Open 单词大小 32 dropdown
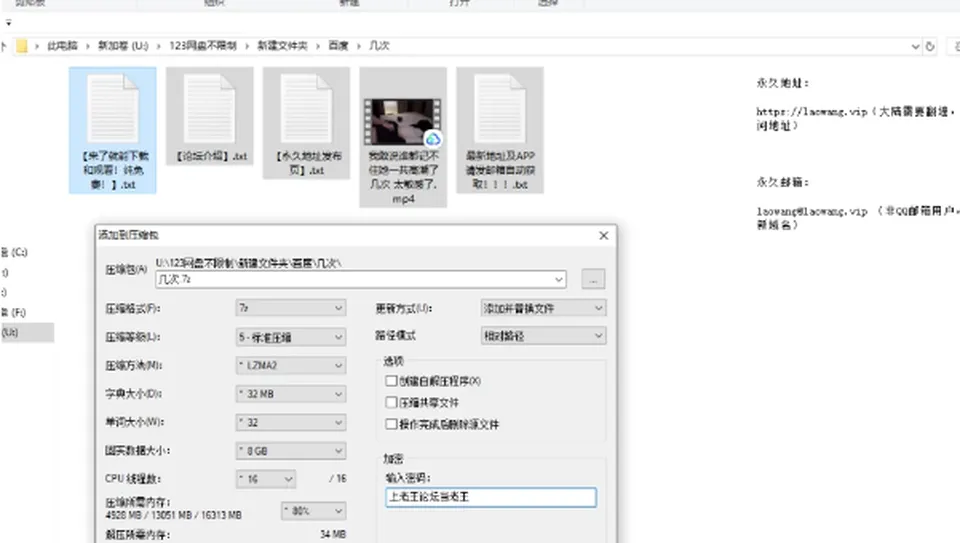Screen dimensions: 960x543 (291, 422)
